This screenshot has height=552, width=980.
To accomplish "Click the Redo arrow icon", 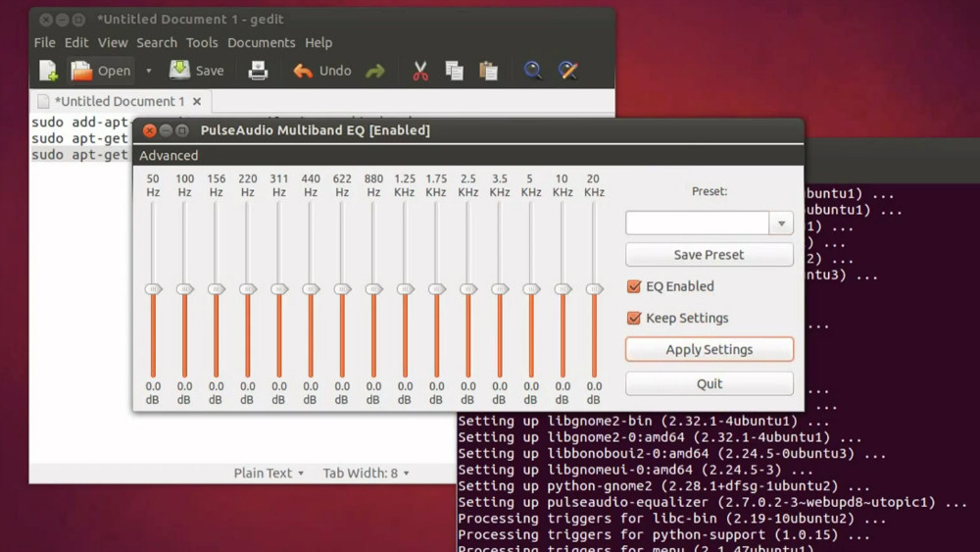I will 375,71.
